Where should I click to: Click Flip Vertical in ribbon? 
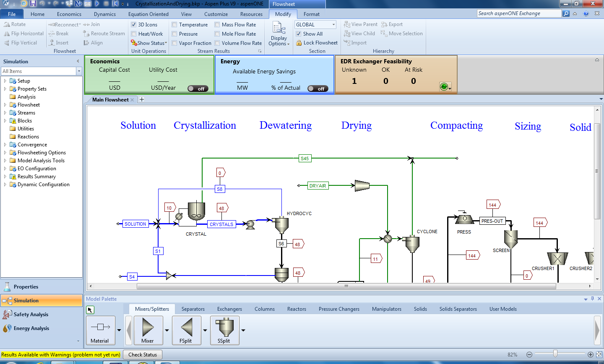coord(21,43)
